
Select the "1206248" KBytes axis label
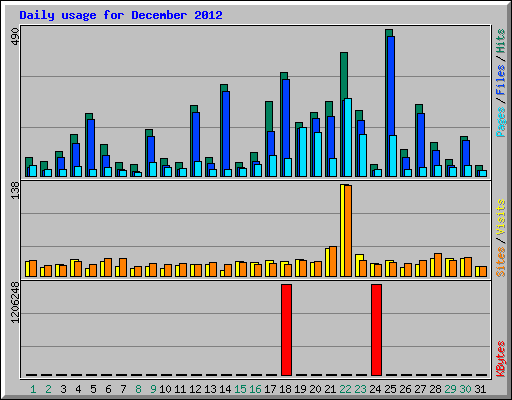[x=15, y=302]
